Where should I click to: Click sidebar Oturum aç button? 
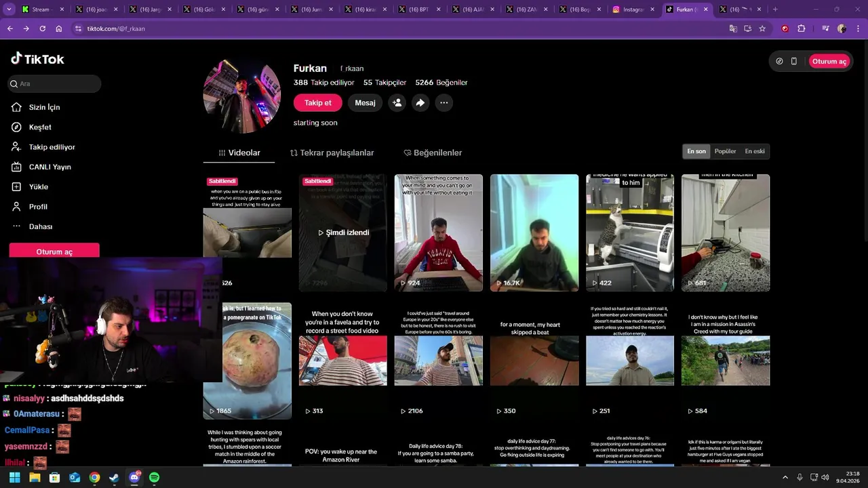(54, 251)
